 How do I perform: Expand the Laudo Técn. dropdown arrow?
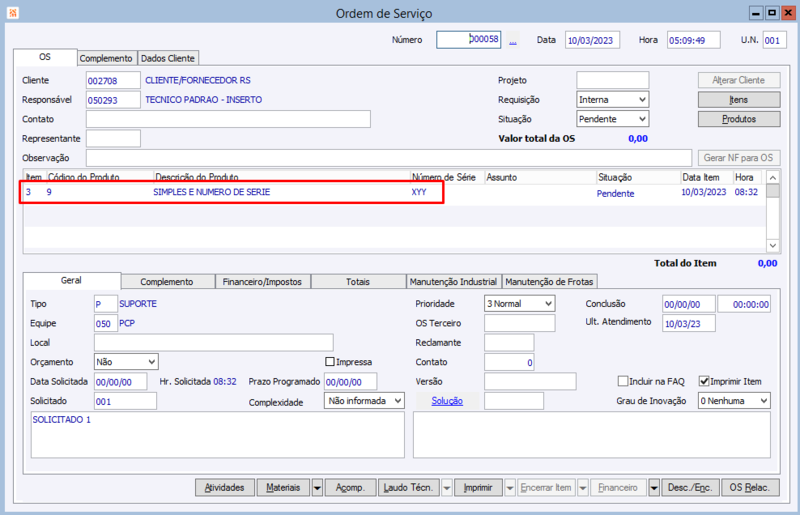[446, 487]
